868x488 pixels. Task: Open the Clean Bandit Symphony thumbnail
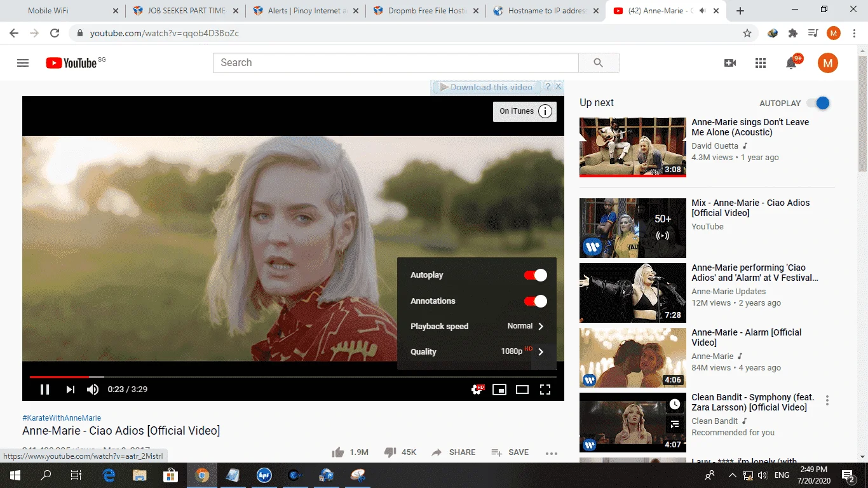tap(633, 423)
